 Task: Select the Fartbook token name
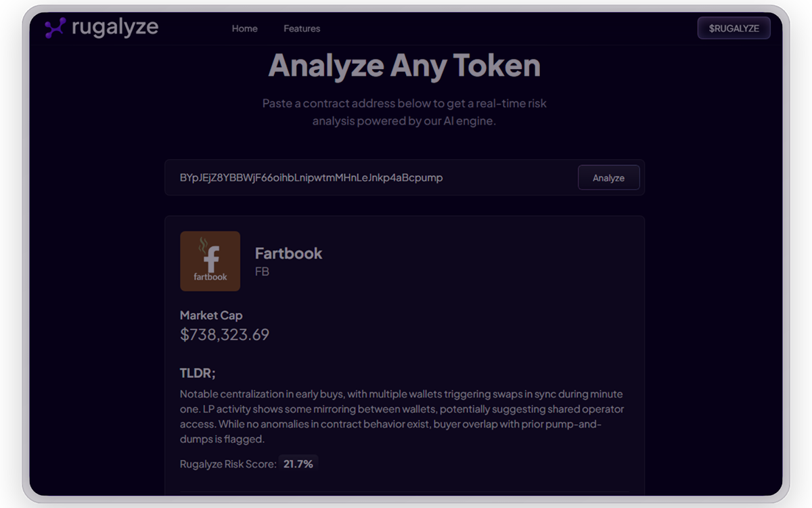(x=288, y=253)
